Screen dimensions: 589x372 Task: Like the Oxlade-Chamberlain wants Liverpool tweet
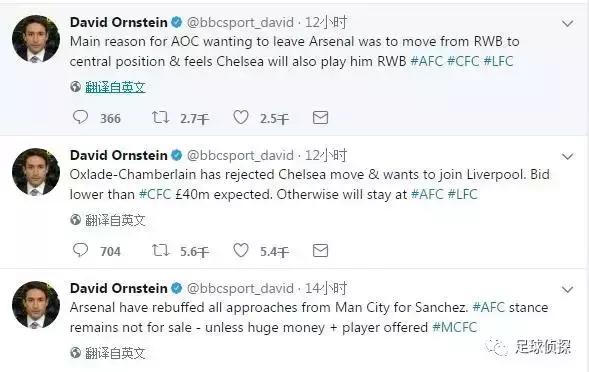click(241, 250)
